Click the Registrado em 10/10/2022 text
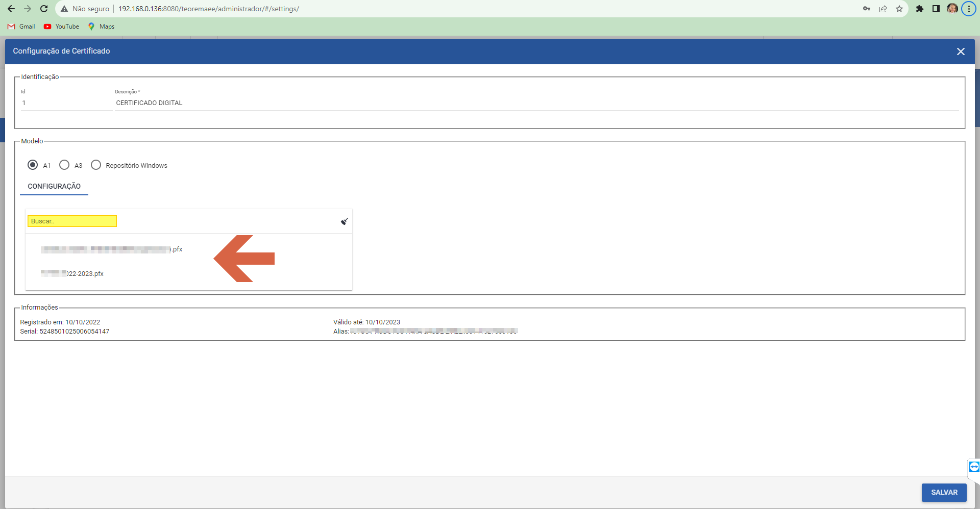The width and height of the screenshot is (980, 509). 60,322
